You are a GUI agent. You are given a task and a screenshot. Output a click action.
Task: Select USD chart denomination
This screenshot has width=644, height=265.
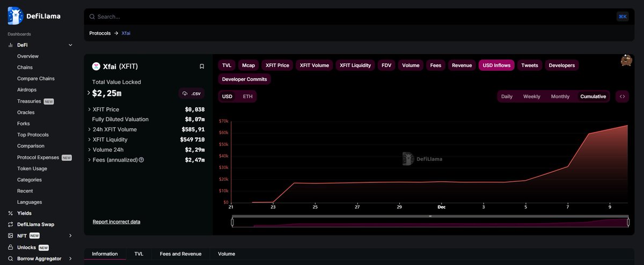click(228, 97)
